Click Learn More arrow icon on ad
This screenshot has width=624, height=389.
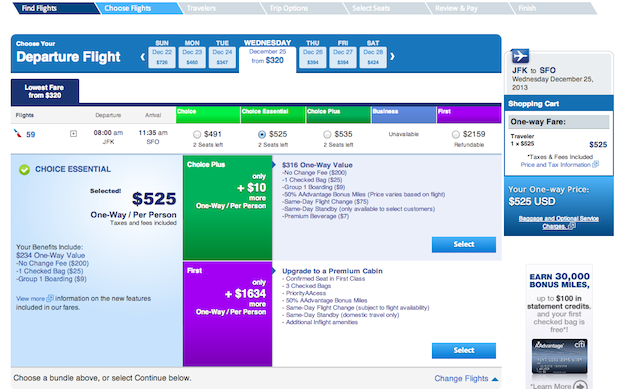point(581,385)
